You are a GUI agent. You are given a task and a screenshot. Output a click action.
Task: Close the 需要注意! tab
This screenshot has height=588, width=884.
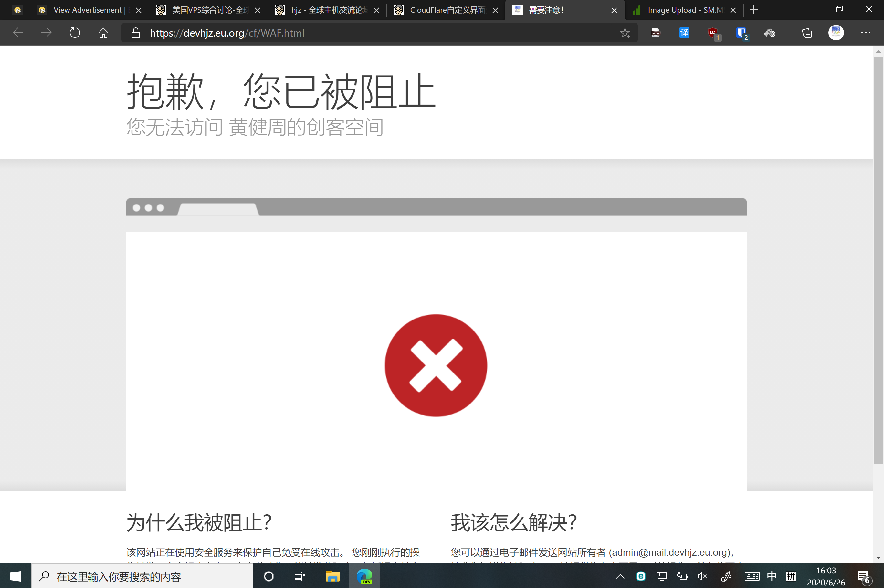point(614,10)
